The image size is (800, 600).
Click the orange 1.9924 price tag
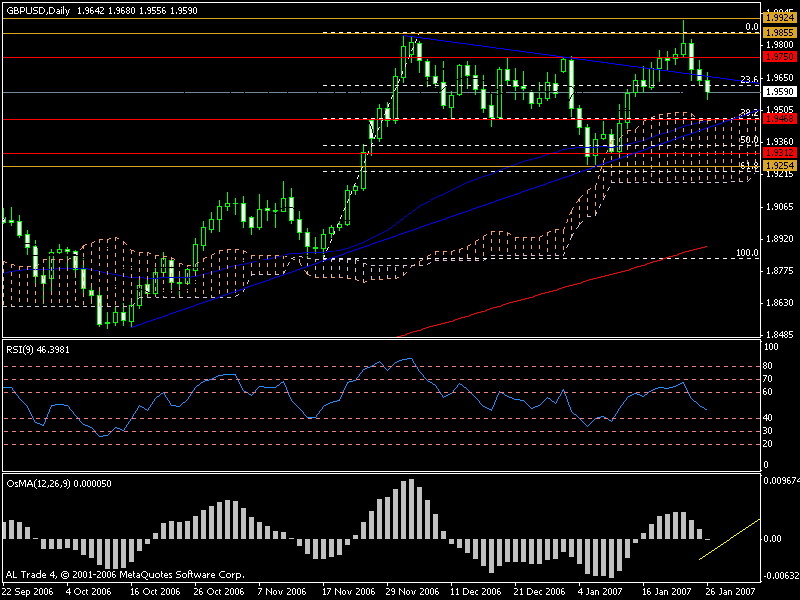[x=779, y=18]
